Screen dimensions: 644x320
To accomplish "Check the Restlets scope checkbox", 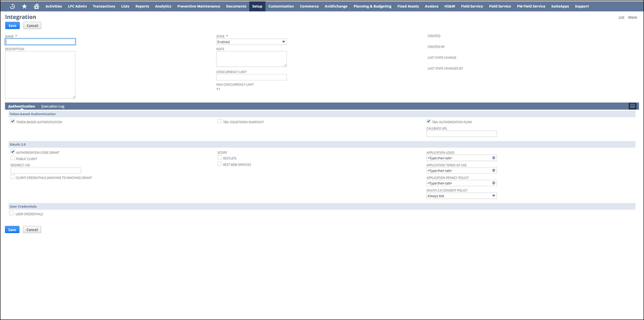I will coord(220,158).
